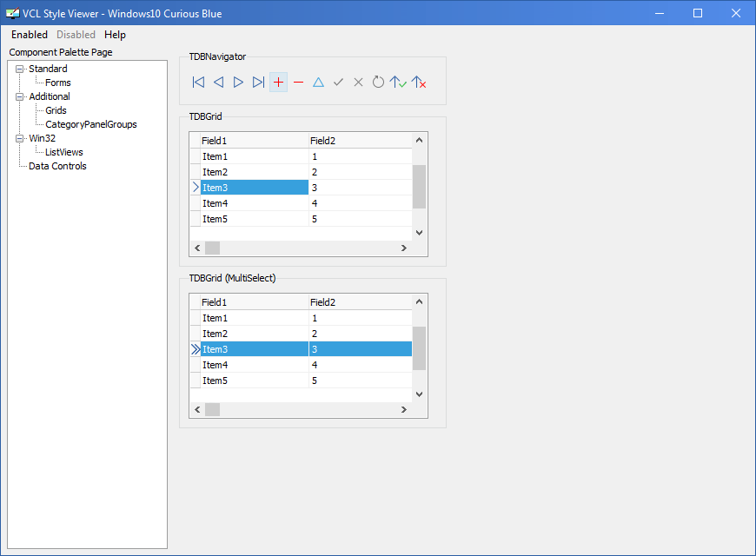Click vertical scroll thumb in top TDBGrid

pos(419,187)
